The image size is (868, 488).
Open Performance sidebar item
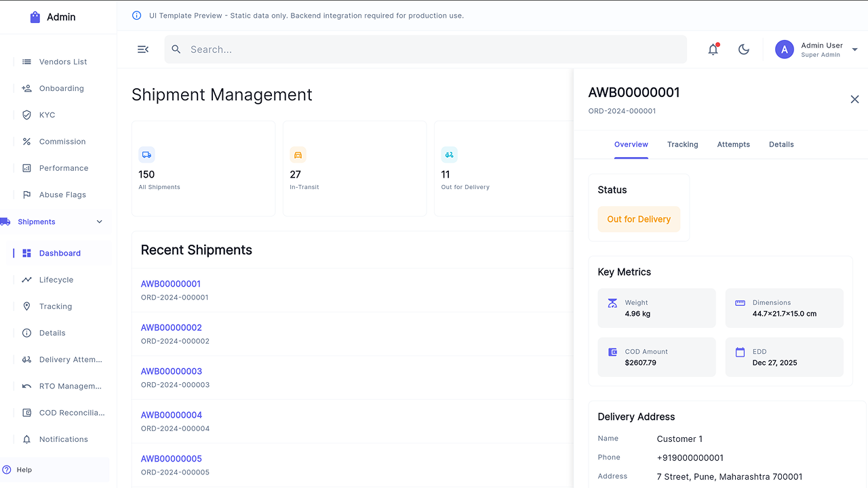[62, 168]
